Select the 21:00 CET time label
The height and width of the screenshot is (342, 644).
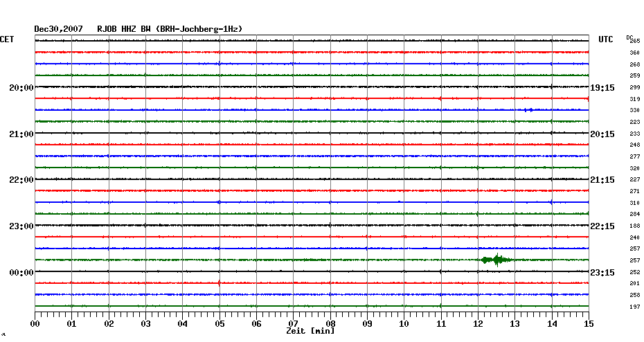[21, 134]
